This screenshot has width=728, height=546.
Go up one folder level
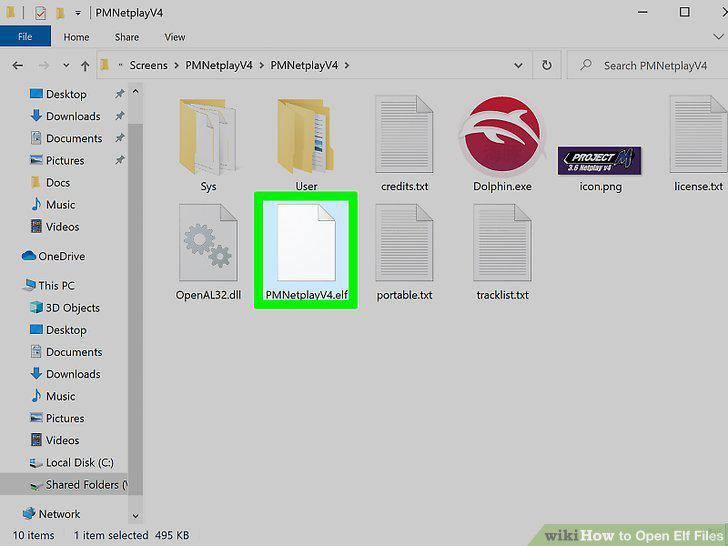click(85, 65)
